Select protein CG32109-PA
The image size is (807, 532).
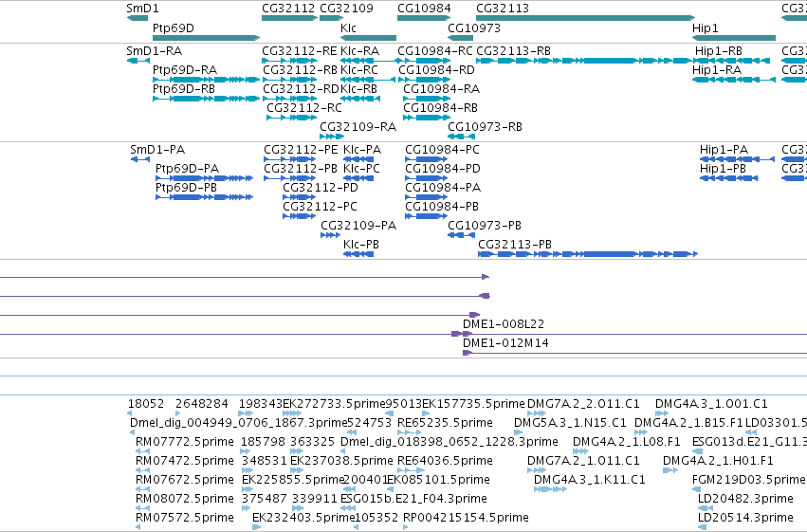358,226
